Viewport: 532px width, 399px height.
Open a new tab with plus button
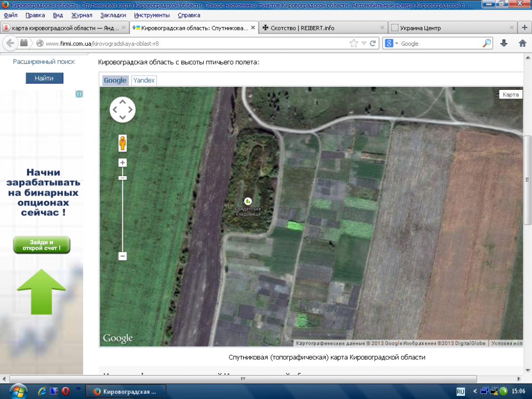click(525, 28)
